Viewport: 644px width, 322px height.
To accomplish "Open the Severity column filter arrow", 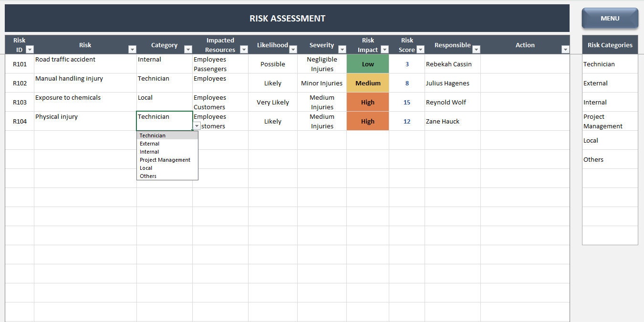I will click(342, 50).
